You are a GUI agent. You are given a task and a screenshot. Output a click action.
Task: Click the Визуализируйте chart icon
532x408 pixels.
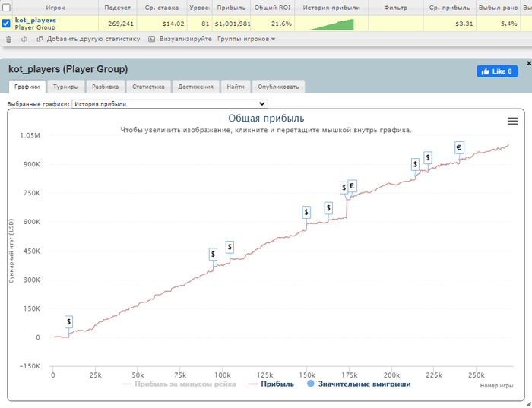click(x=152, y=40)
